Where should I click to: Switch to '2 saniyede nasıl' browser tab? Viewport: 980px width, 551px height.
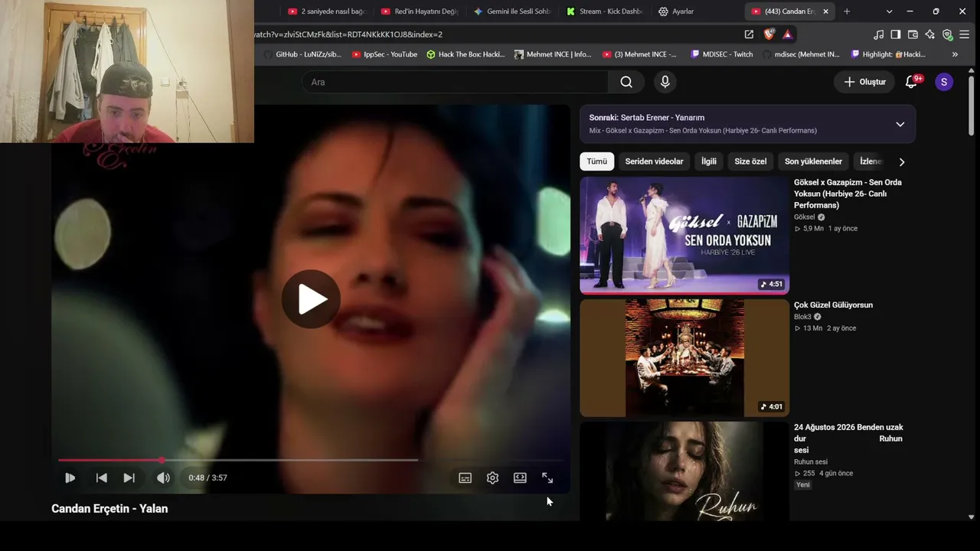[x=327, y=11]
